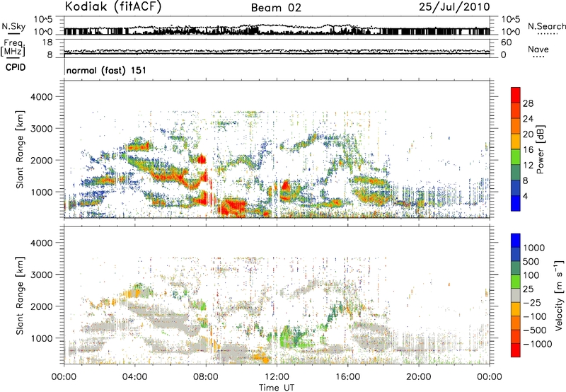Screen dimensions: 566x392
Task: Pick the light green 25-100 Velocity segment
Action: point(516,282)
